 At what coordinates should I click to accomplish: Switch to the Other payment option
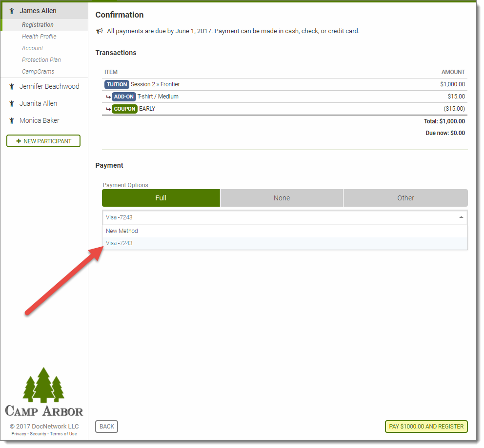[x=405, y=198]
